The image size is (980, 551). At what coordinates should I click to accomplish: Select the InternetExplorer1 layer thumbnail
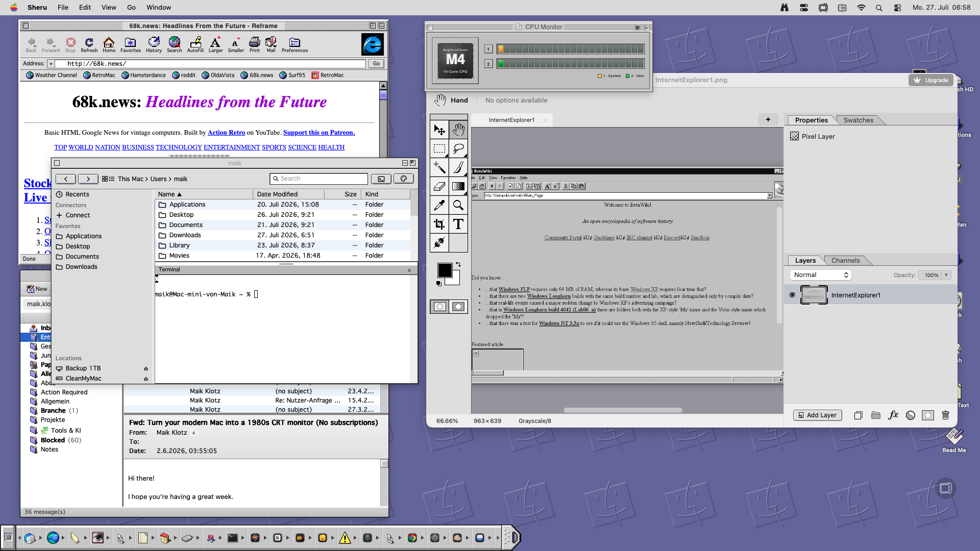(814, 295)
